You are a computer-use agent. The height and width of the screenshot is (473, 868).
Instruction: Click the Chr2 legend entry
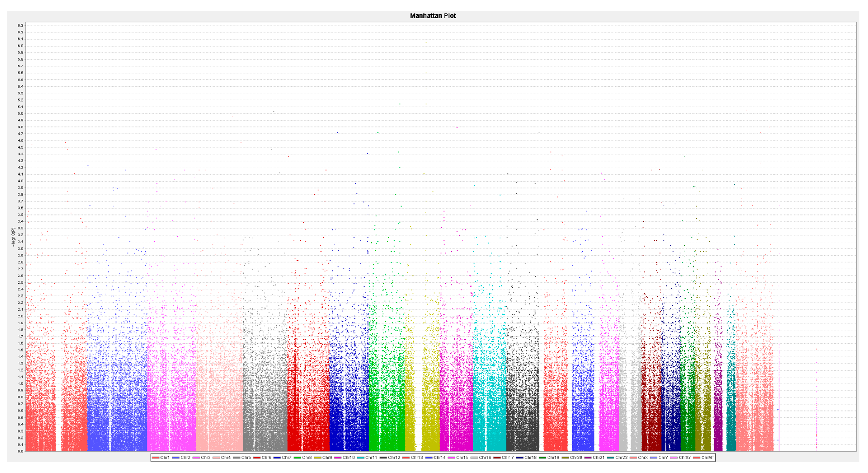185,457
